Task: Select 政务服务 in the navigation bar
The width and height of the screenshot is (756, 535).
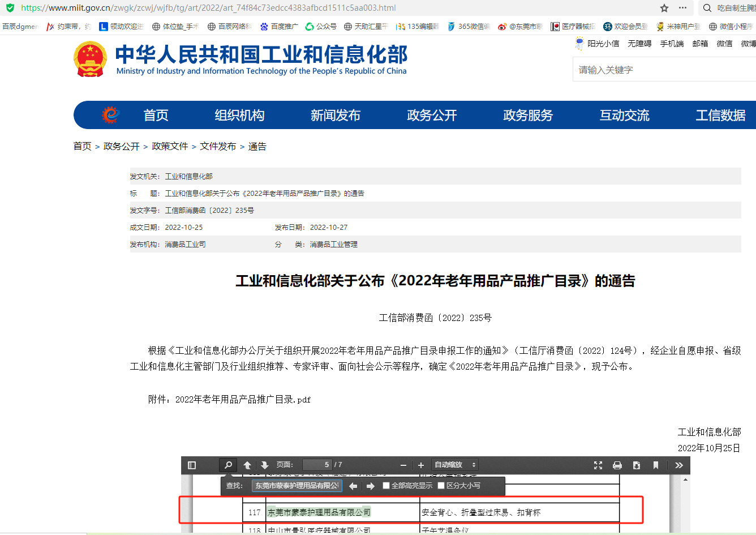Action: point(528,115)
